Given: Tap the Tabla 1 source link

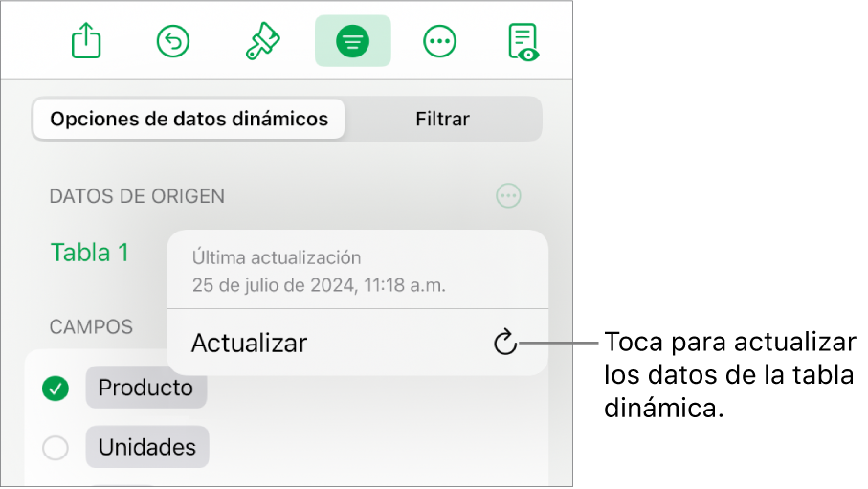Looking at the screenshot, I should (x=90, y=253).
